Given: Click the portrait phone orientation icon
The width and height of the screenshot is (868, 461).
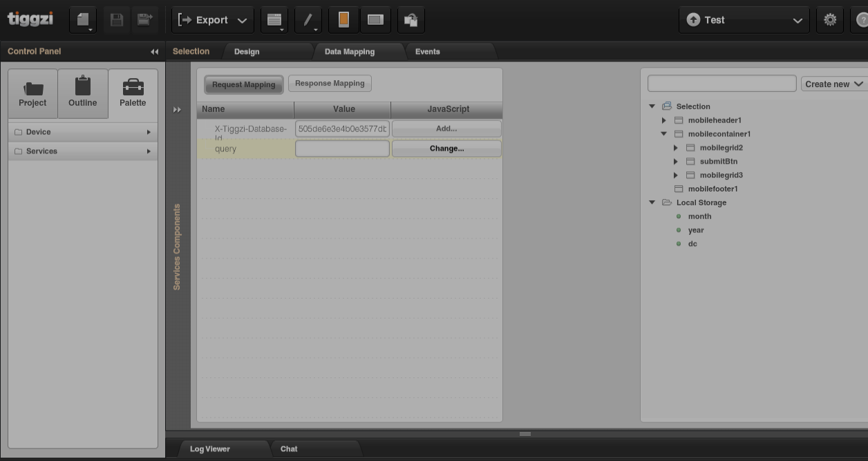Looking at the screenshot, I should (x=343, y=20).
